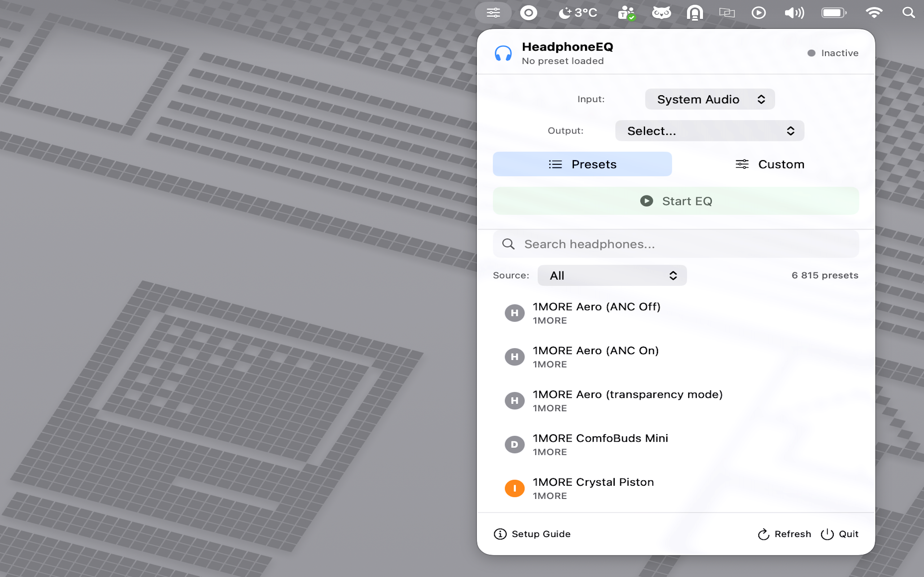Click the owl menu bar icon
The width and height of the screenshot is (924, 577).
(x=661, y=13)
